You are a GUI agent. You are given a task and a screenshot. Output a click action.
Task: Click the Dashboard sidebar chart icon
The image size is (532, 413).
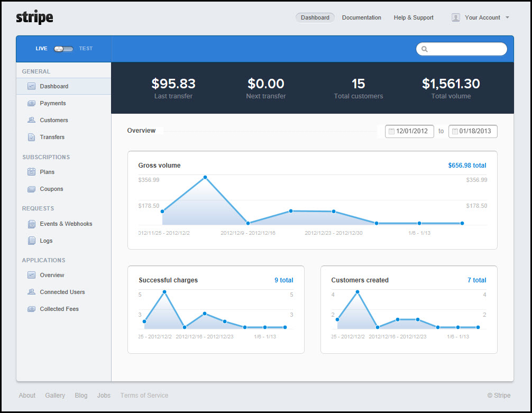pos(31,86)
